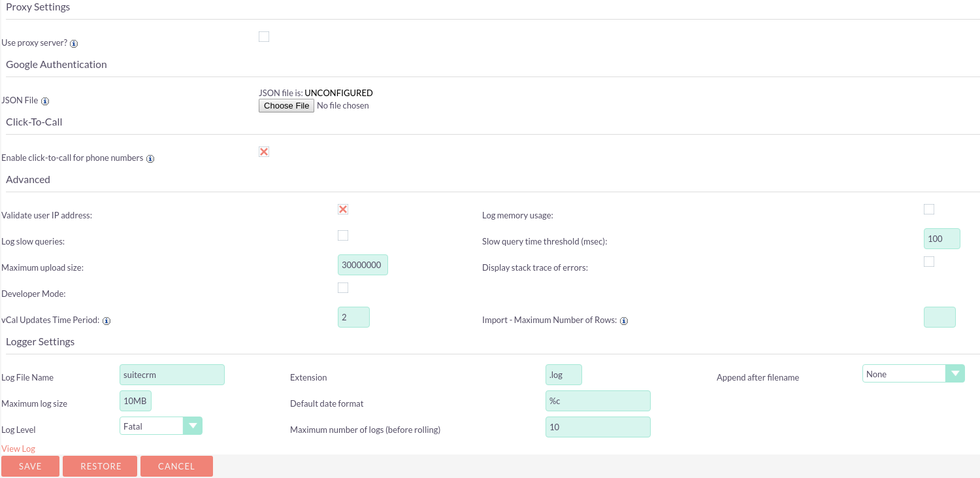
Task: Click the View Log link
Action: 18,449
